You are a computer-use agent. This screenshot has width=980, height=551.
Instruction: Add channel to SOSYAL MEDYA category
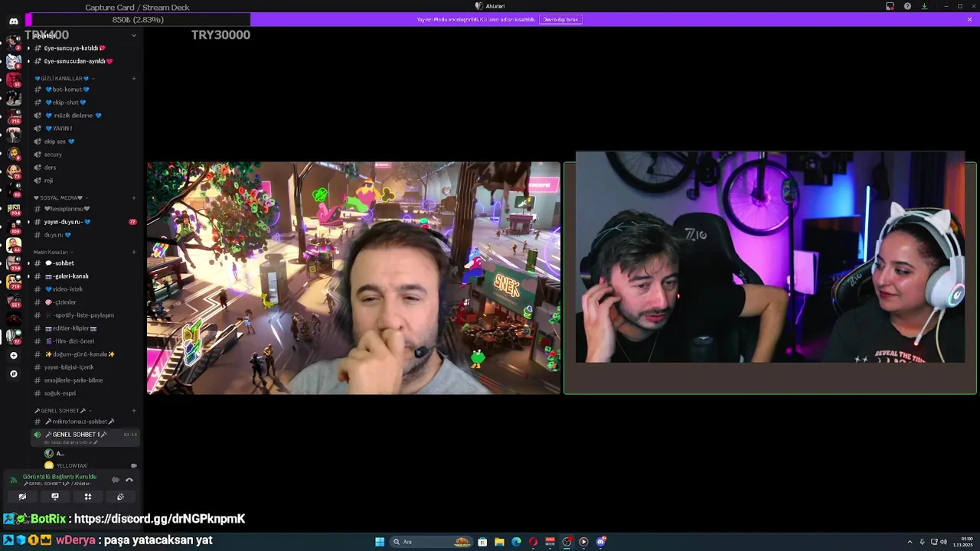[x=133, y=197]
